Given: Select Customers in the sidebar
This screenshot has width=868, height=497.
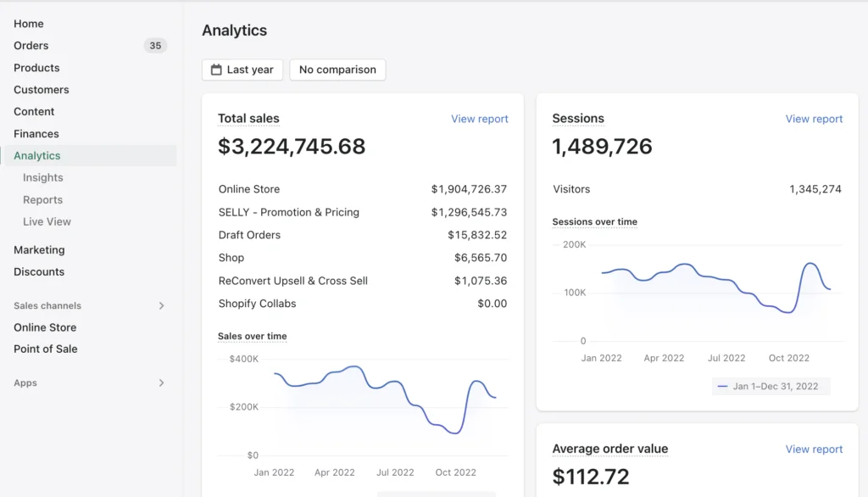Looking at the screenshot, I should [x=42, y=90].
